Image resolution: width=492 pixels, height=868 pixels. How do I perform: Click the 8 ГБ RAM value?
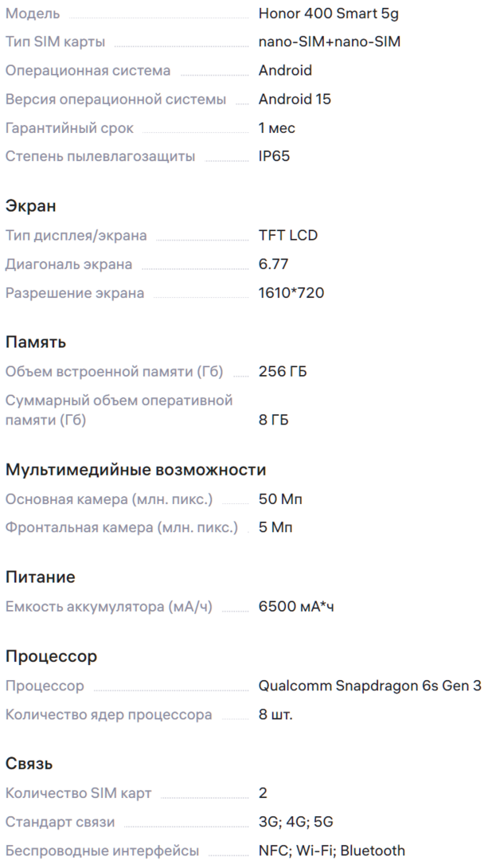click(273, 420)
